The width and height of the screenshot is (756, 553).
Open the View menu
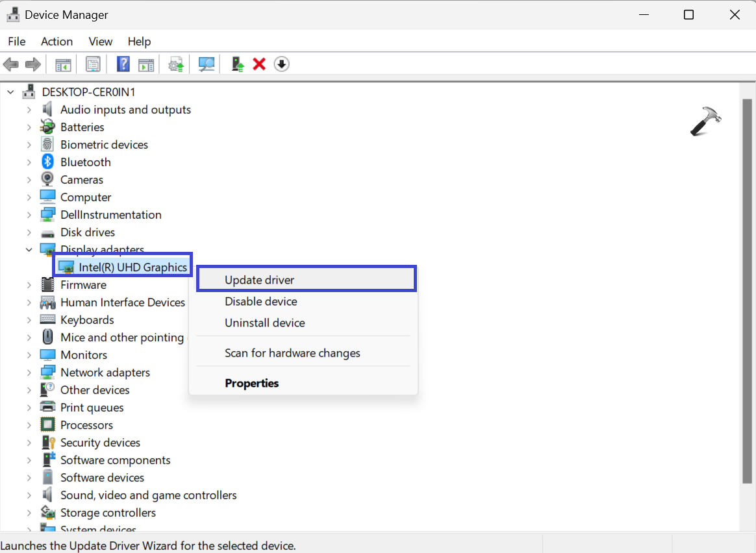100,42
